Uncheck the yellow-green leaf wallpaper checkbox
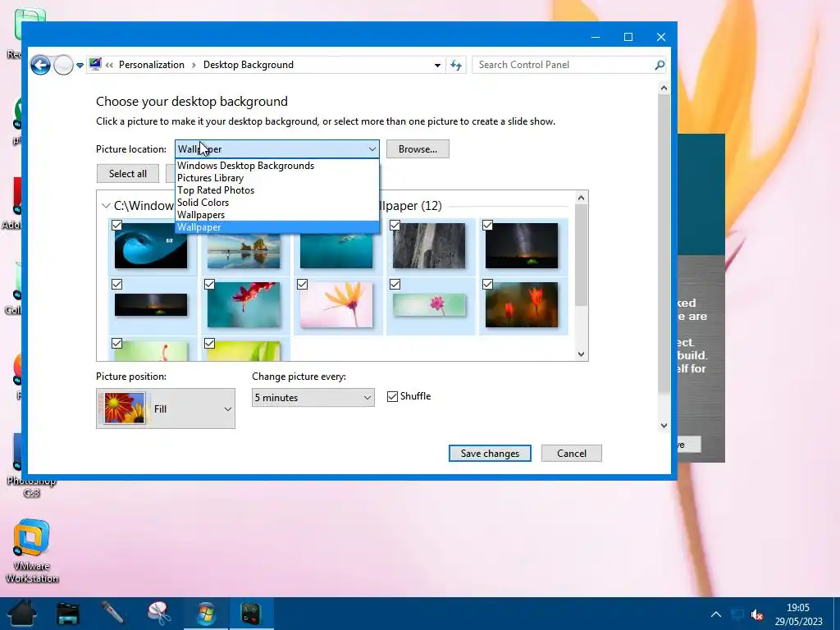840x630 pixels. (209, 344)
